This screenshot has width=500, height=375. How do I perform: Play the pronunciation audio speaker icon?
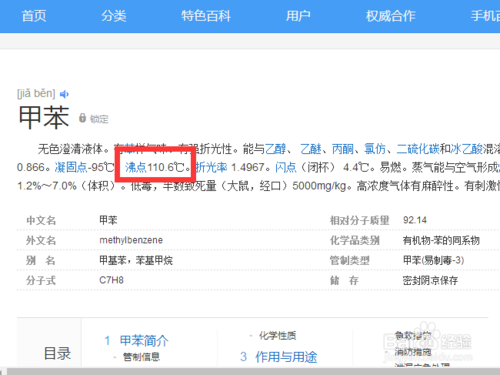point(64,94)
